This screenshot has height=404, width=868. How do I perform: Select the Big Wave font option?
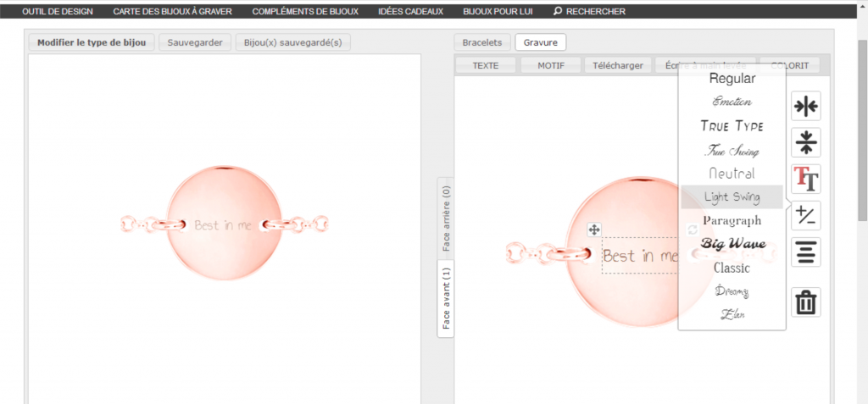pyautogui.click(x=732, y=244)
